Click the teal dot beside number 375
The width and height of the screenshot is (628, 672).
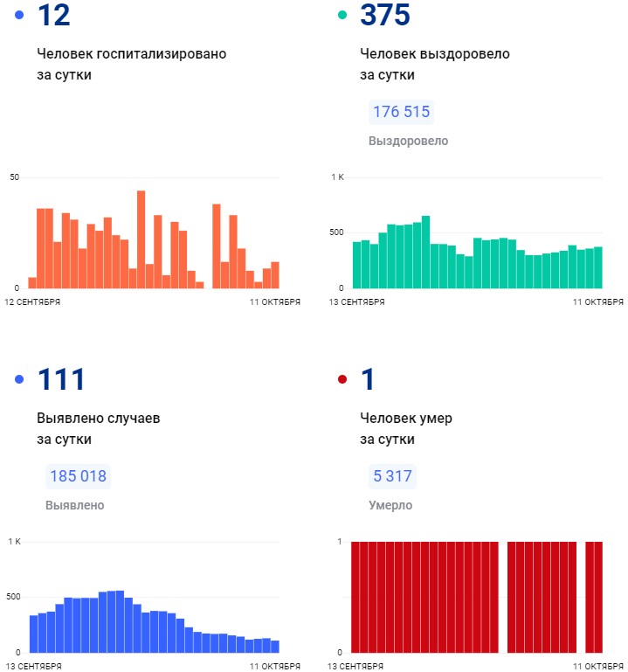click(x=342, y=15)
